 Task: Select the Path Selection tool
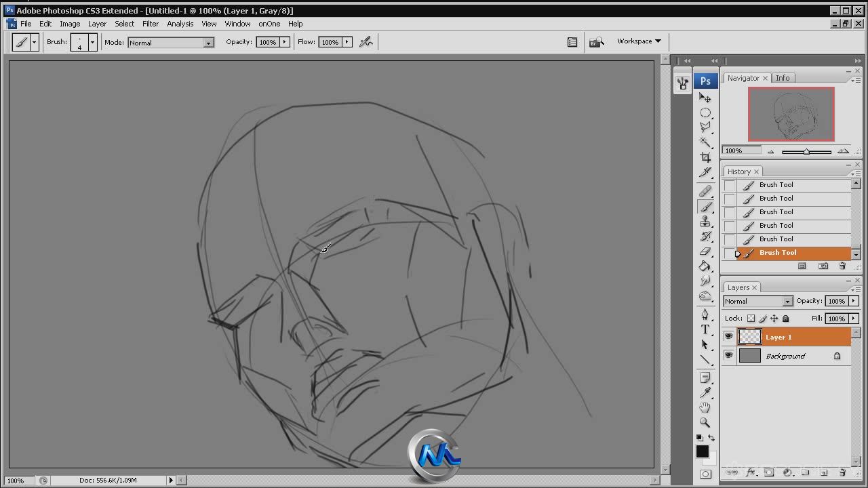pos(705,345)
